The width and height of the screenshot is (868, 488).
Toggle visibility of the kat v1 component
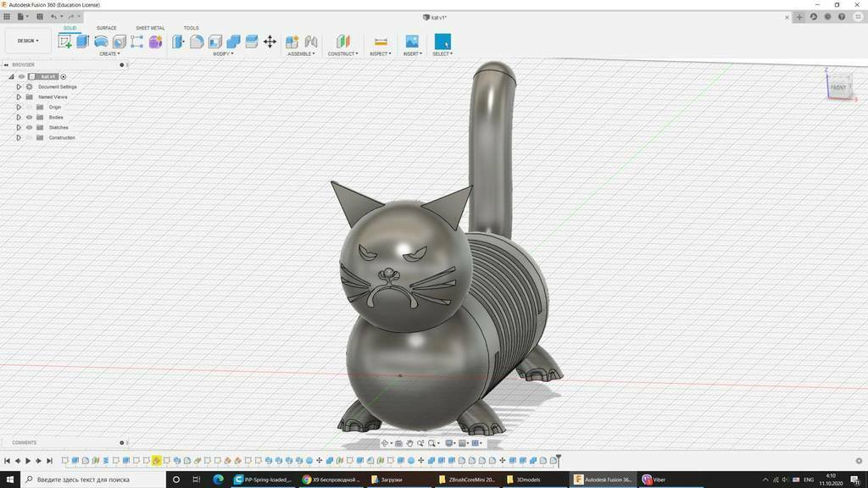click(21, 76)
